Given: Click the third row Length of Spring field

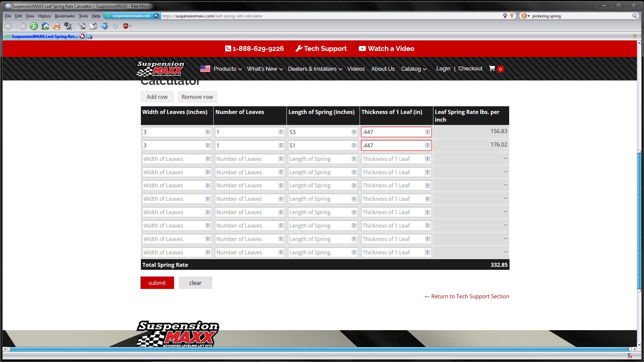Looking at the screenshot, I should tap(323, 159).
